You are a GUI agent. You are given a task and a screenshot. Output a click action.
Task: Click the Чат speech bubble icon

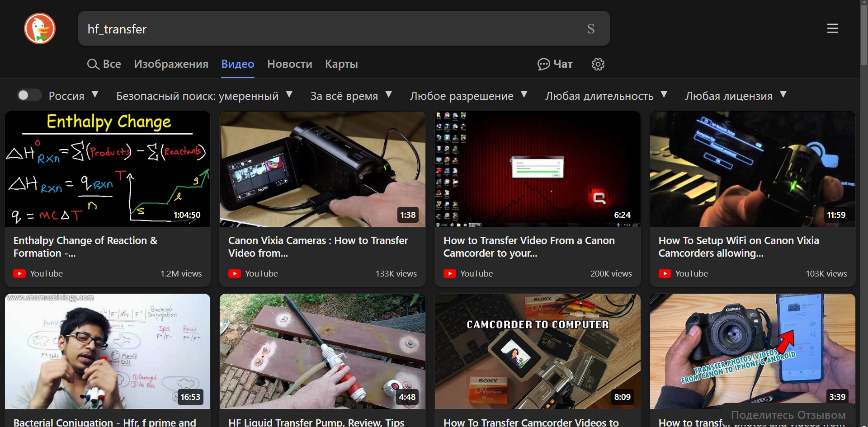(x=543, y=64)
